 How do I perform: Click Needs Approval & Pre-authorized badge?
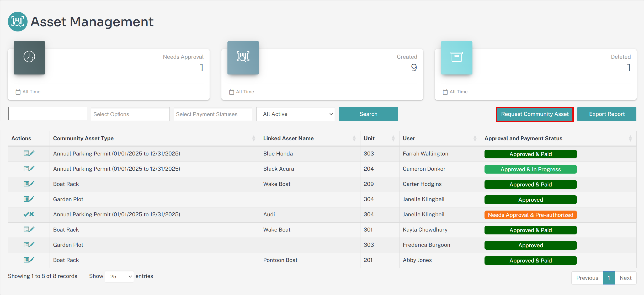point(530,215)
